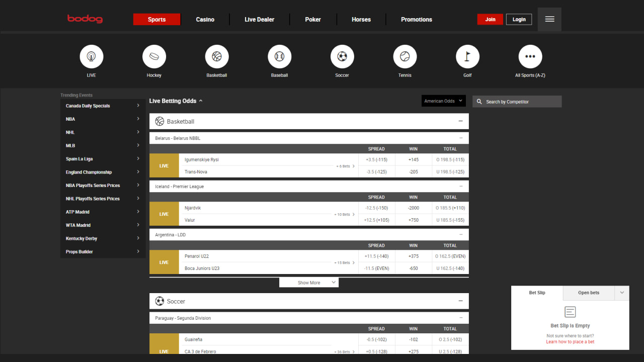Viewport: 644px width, 362px height.
Task: Click the Bet Slip receipt icon
Action: [570, 312]
